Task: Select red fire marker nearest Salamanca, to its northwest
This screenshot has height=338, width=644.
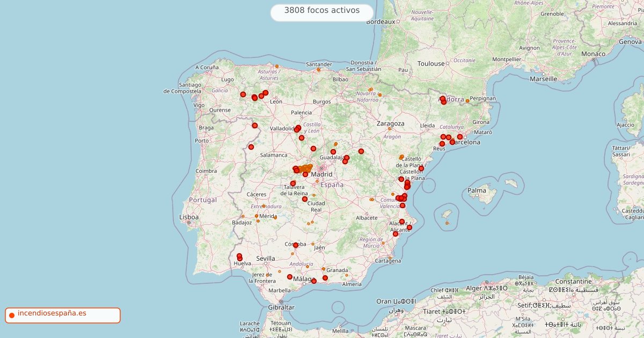Action: [251, 147]
